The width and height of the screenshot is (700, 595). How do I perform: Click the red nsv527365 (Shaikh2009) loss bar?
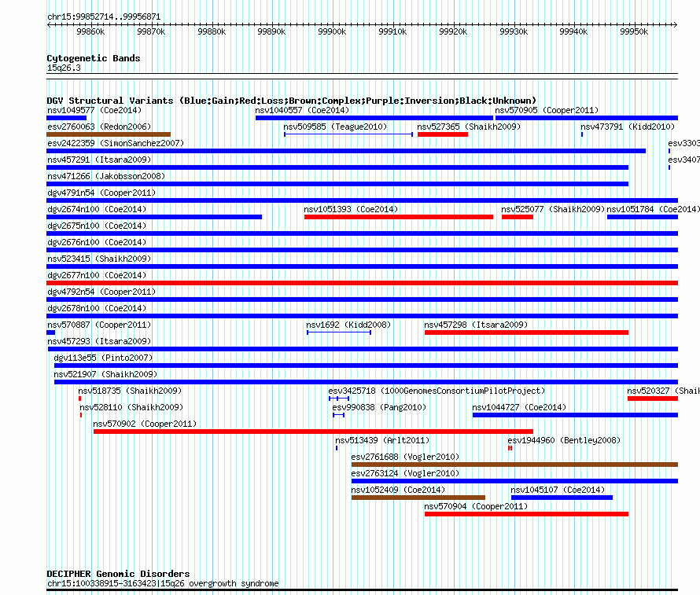point(442,134)
